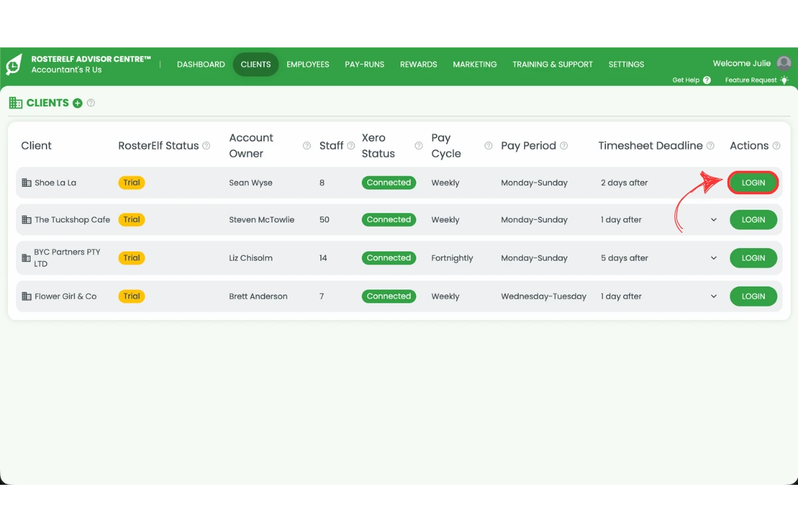Click the Client column header
This screenshot has width=798, height=532.
(37, 146)
